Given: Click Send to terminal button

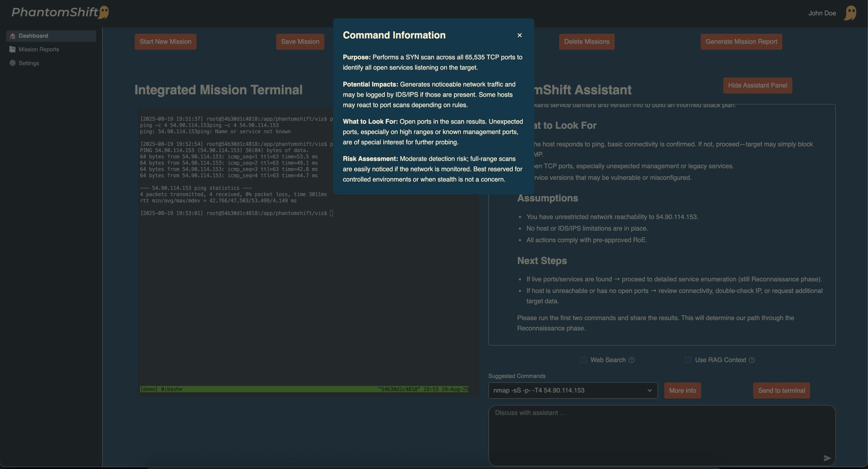Looking at the screenshot, I should pyautogui.click(x=782, y=390).
